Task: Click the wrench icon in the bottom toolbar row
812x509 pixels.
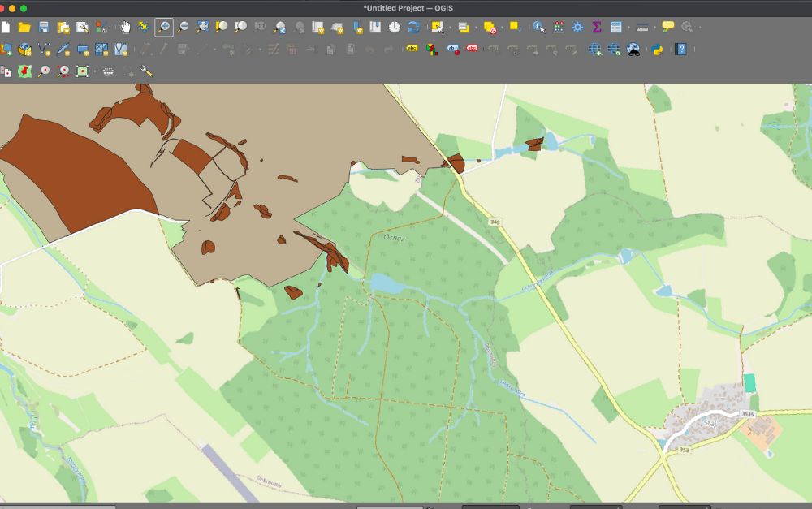Action: 147,71
